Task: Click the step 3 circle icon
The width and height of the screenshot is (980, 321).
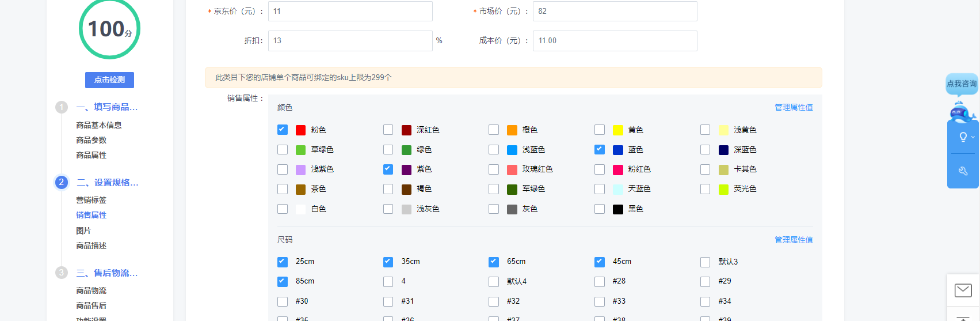Action: tap(62, 273)
